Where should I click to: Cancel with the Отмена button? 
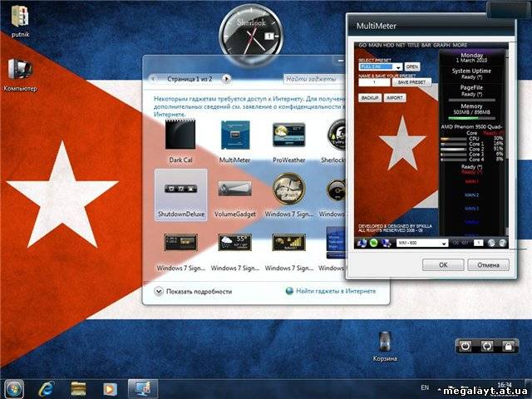coord(488,265)
